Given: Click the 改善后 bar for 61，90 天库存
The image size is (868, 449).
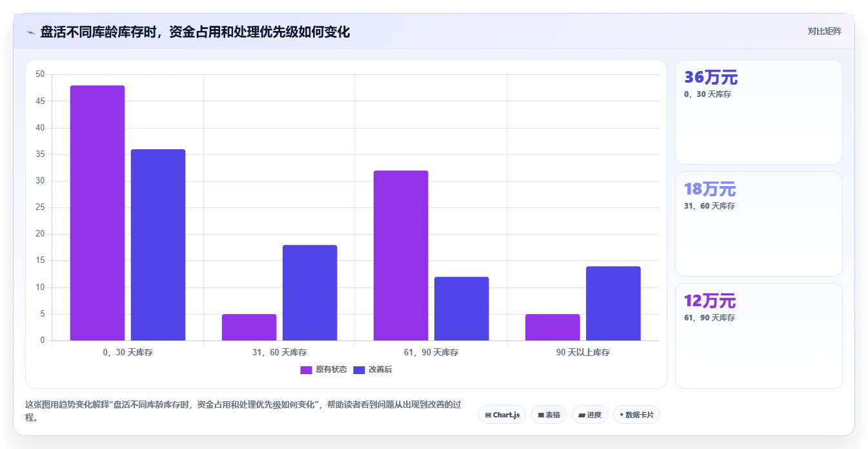Looking at the screenshot, I should point(461,309).
